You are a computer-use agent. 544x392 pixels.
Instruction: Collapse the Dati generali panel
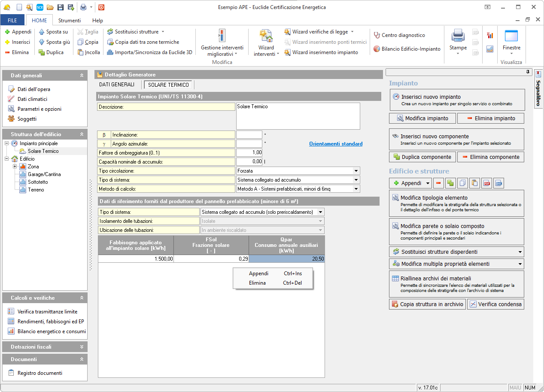(x=82, y=76)
